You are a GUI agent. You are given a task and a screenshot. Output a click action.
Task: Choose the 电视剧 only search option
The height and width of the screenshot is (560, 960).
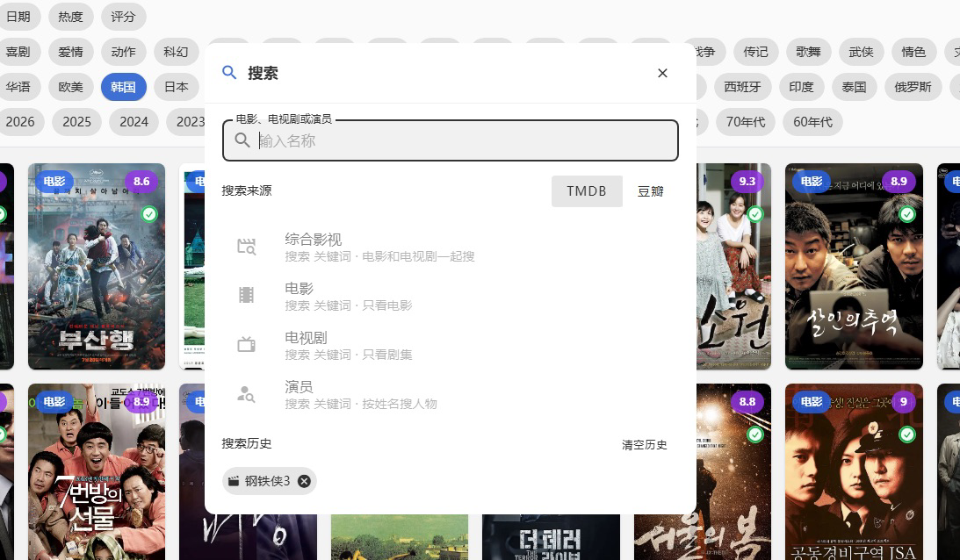(x=451, y=345)
